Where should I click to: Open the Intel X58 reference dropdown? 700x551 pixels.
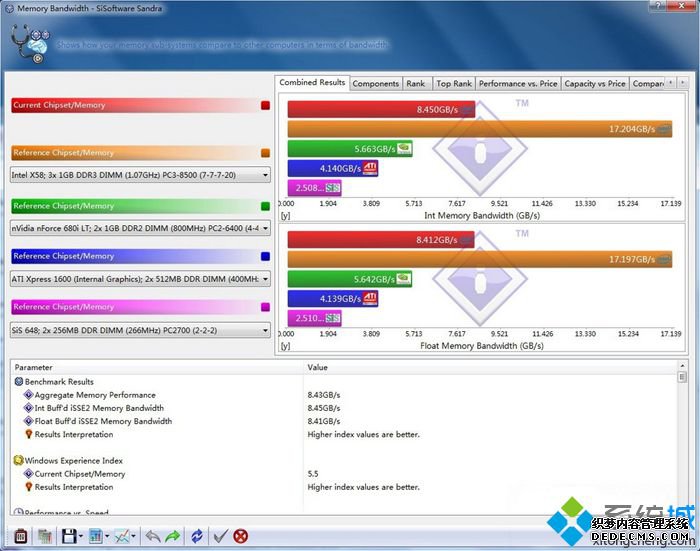point(140,175)
